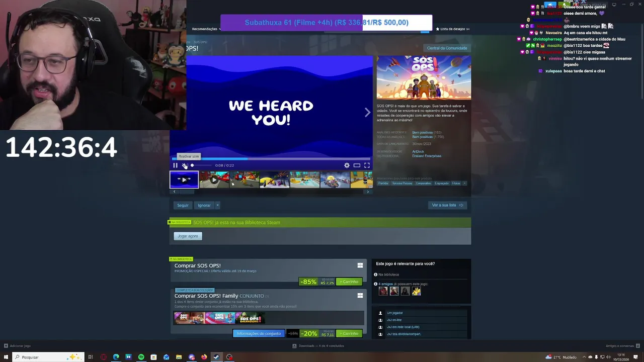This screenshot has height=362, width=644.
Task: Expand the Ignorar dropdown arrow
Action: [x=217, y=205]
